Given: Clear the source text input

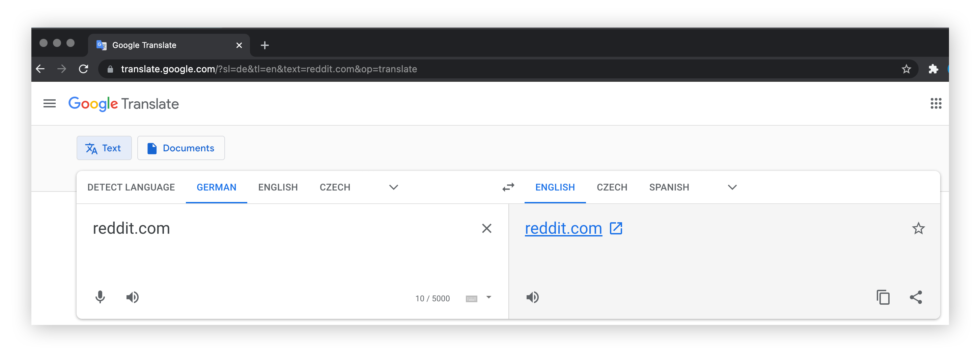Looking at the screenshot, I should tap(486, 228).
